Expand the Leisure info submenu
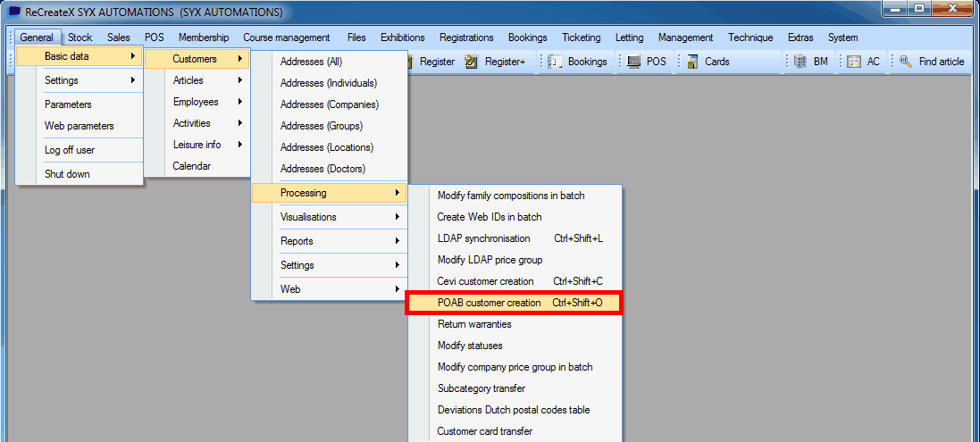The height and width of the screenshot is (442, 980). [x=197, y=145]
